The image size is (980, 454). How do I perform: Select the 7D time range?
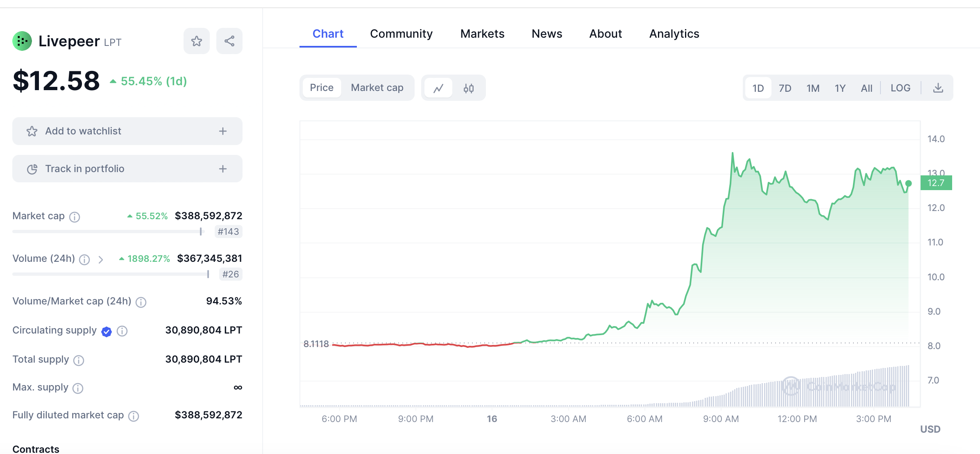coord(785,88)
